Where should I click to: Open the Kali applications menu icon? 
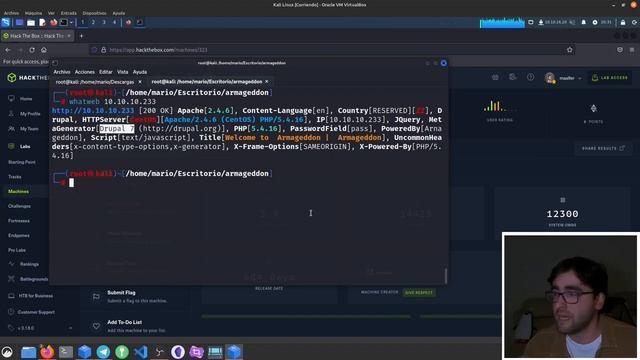[x=6, y=22]
